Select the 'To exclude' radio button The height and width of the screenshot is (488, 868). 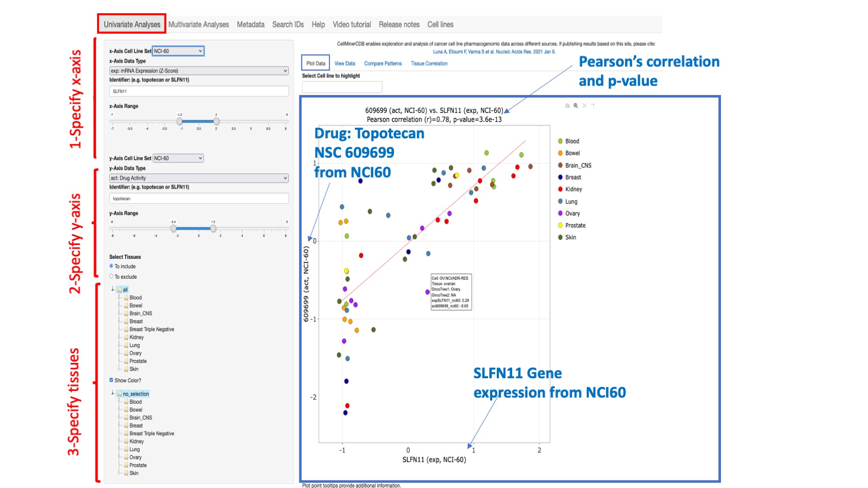111,277
